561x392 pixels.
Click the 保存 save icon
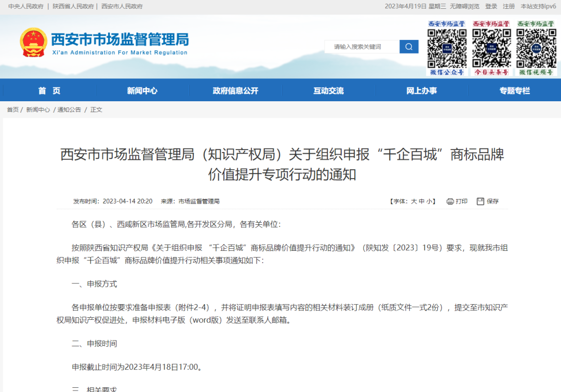pos(480,201)
